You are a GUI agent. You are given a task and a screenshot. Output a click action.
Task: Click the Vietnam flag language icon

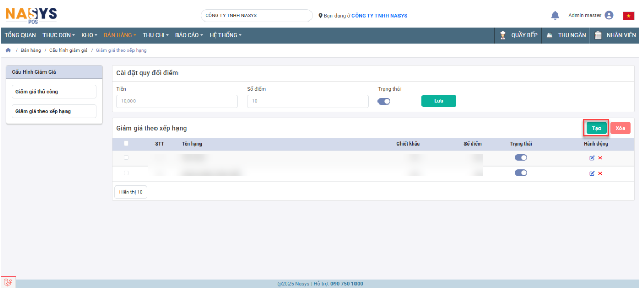[x=628, y=16]
